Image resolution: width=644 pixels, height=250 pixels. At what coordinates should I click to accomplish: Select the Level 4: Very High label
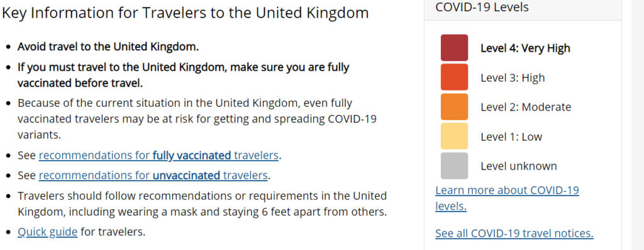pos(525,48)
